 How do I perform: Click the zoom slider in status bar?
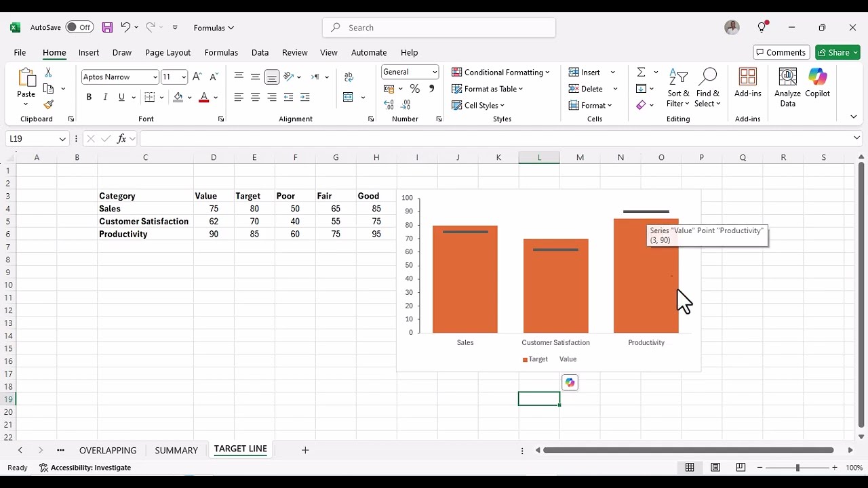click(x=797, y=468)
